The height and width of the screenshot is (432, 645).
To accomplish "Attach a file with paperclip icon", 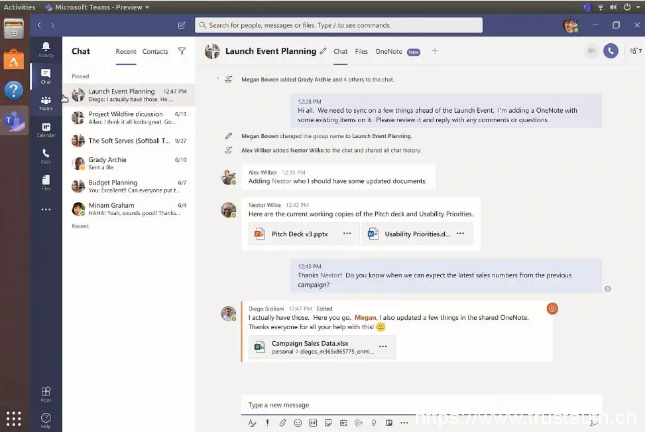I will (x=283, y=423).
